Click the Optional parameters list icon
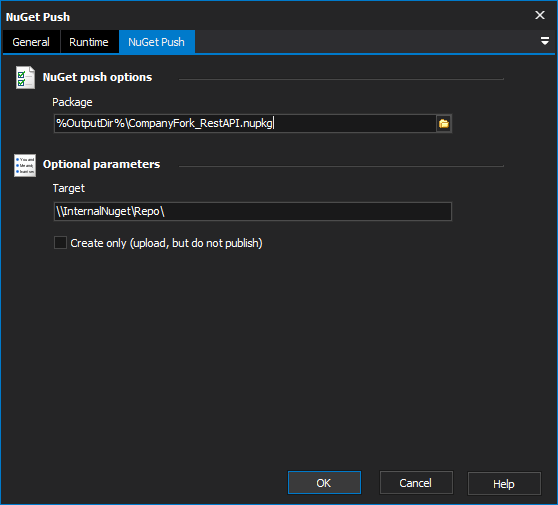This screenshot has height=505, width=558. (x=25, y=165)
